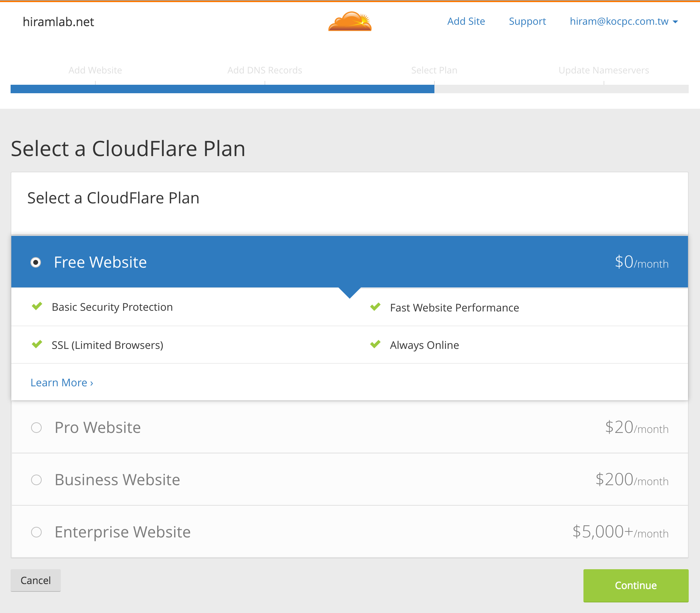This screenshot has width=700, height=613.
Task: Click the $5,000+/month price
Action: click(621, 532)
